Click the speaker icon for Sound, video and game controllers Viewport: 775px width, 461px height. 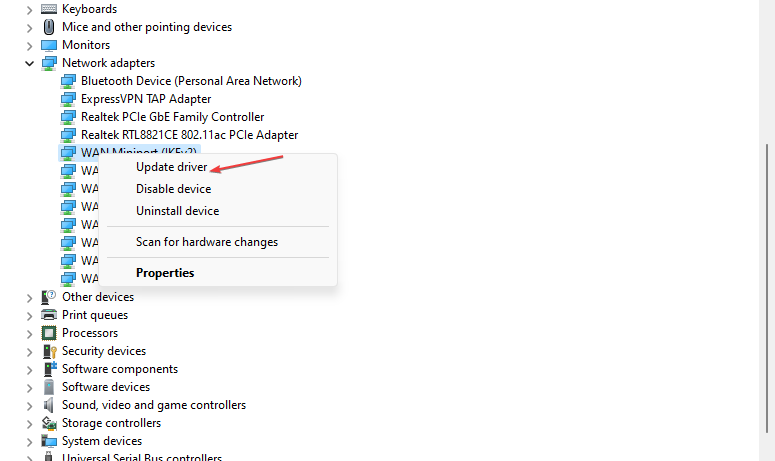(x=48, y=405)
